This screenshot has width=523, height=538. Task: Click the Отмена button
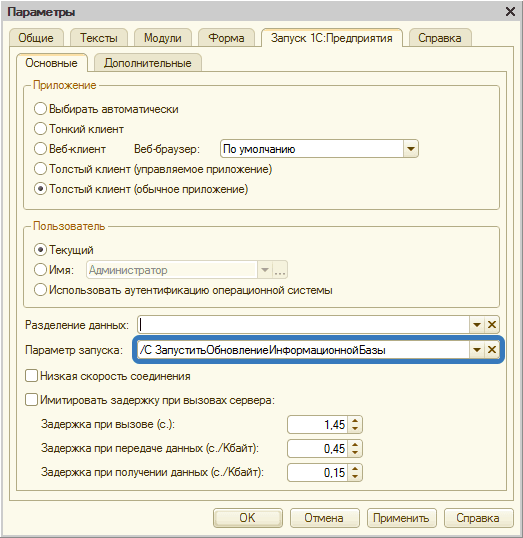(x=324, y=518)
